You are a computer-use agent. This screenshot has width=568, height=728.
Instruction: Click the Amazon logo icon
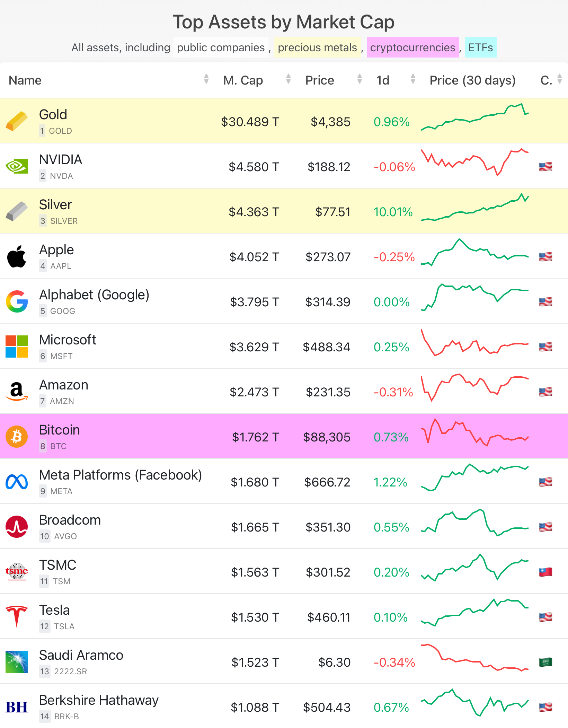click(x=17, y=392)
